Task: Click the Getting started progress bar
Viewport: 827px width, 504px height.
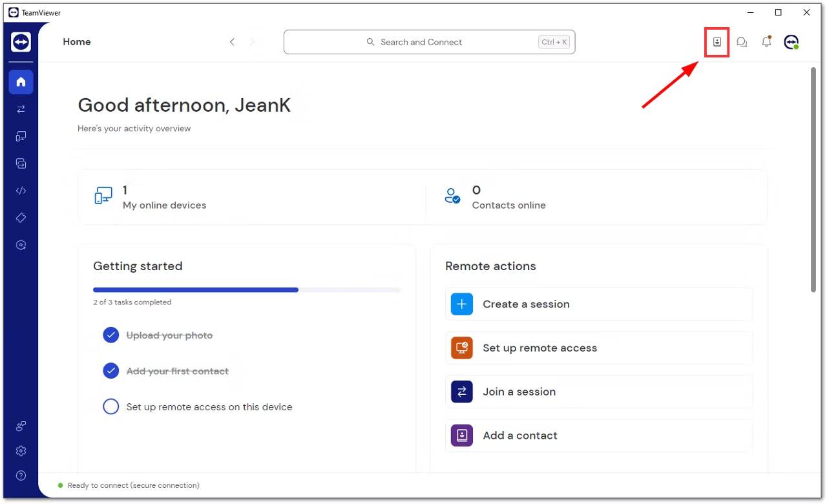Action: [247, 290]
